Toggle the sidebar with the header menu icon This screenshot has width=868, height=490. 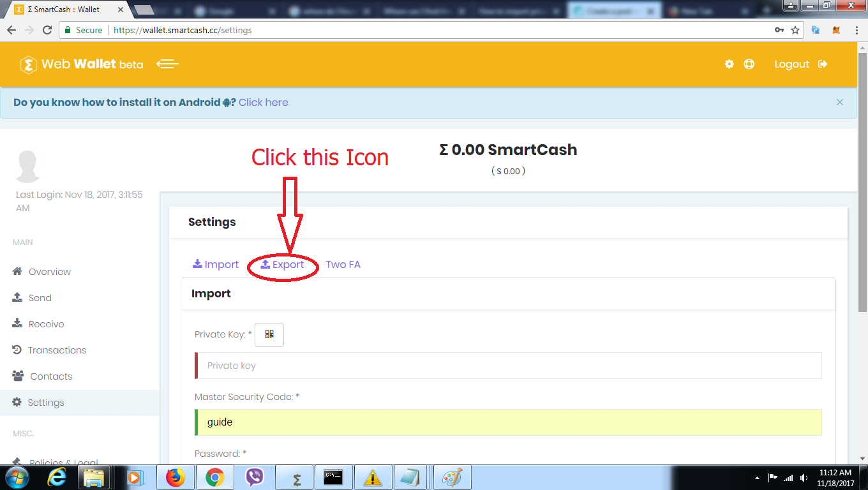tap(167, 64)
